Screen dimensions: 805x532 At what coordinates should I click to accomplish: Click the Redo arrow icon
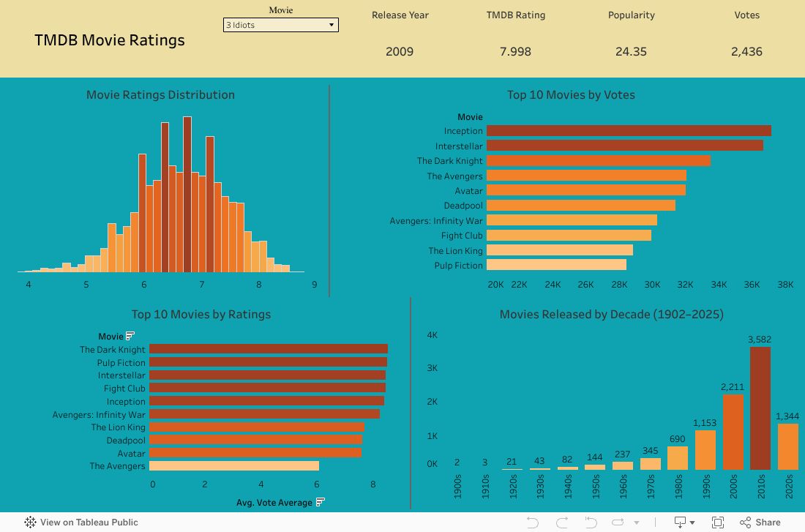pyautogui.click(x=562, y=522)
